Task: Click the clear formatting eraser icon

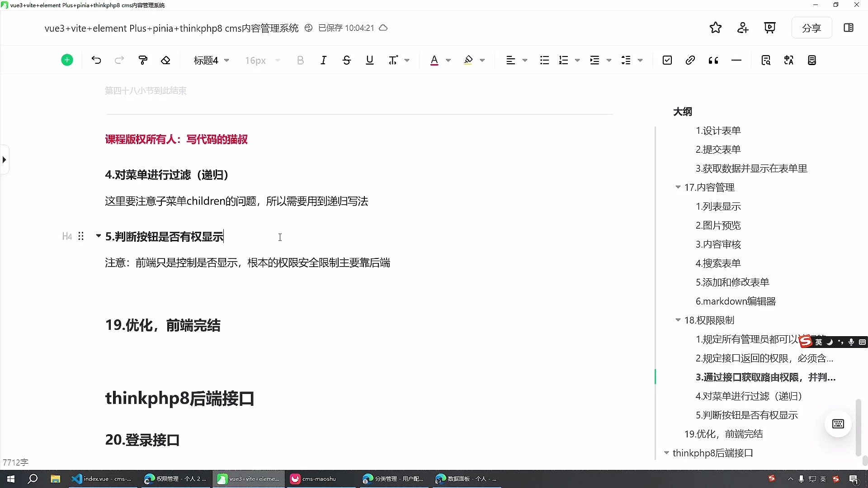Action: [x=165, y=60]
